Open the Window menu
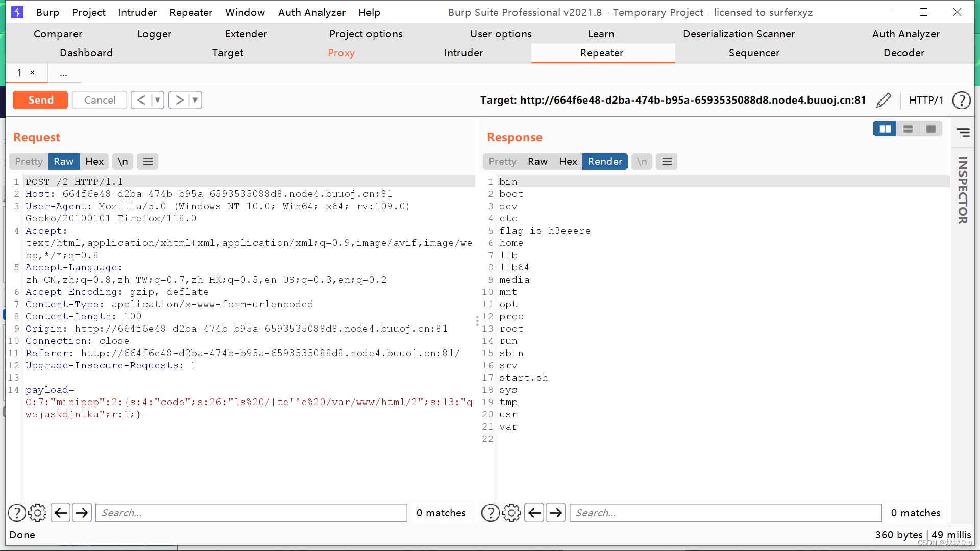The image size is (980, 551). pos(245,12)
